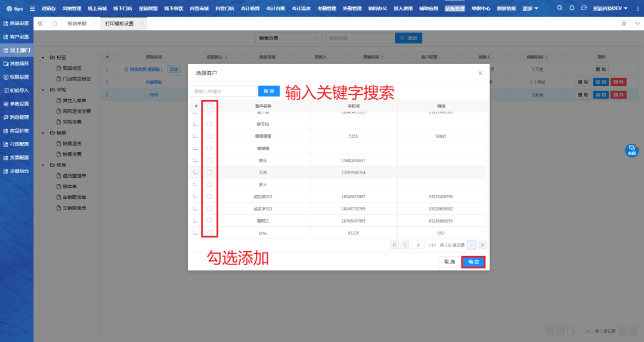This screenshot has height=342, width=644.
Task: Open the notification bell
Action: point(572,8)
